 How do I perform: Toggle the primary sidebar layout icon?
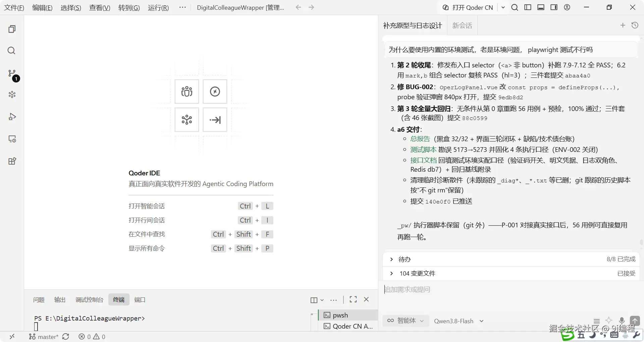528,7
